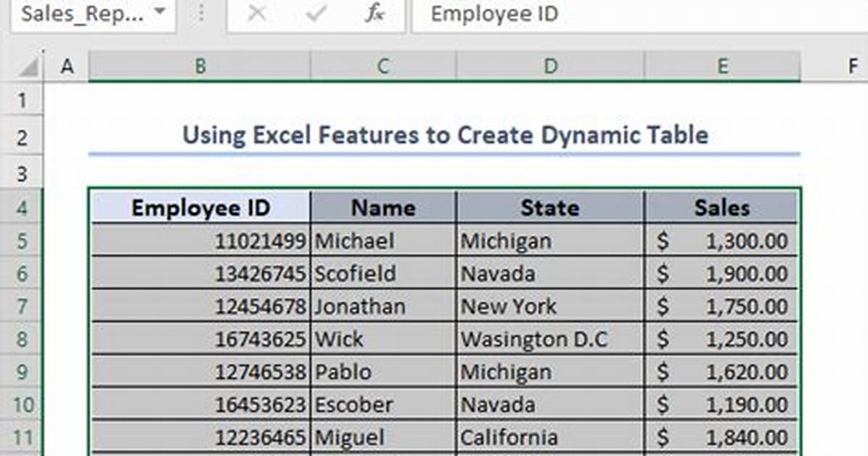Select the Employee ID header cell
Screen dimensions: 868x456
200,208
